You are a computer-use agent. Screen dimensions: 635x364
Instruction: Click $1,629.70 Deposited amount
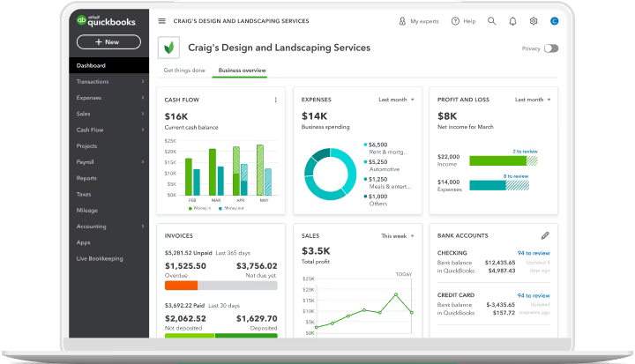coord(257,319)
